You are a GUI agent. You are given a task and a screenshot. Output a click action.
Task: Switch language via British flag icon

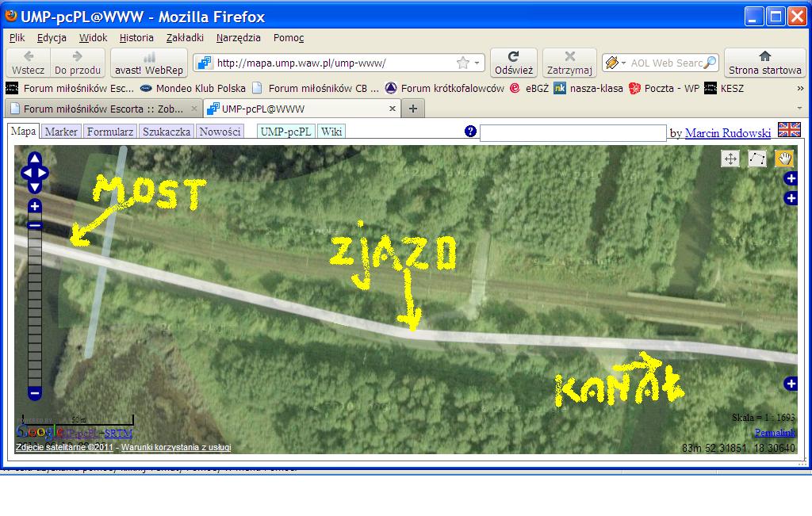pos(789,131)
